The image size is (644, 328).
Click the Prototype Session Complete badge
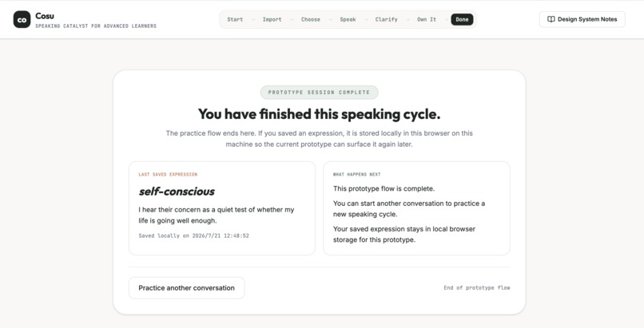tap(319, 93)
